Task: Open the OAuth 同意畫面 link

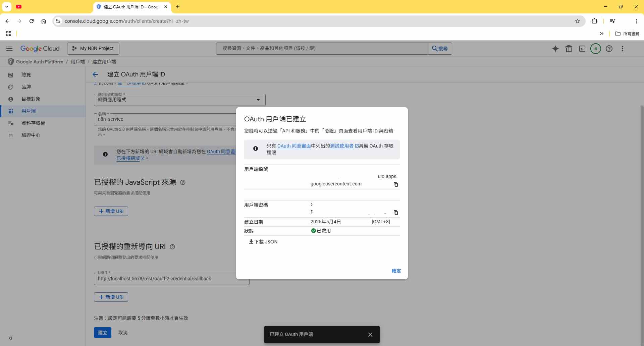Action: point(294,146)
